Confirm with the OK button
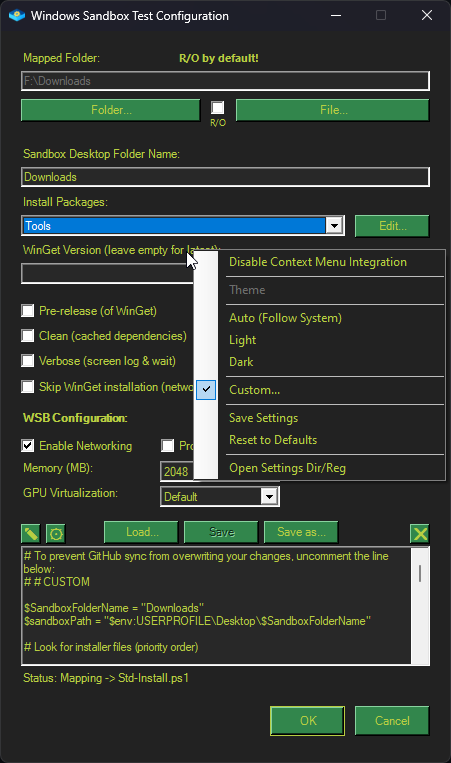The width and height of the screenshot is (451, 763). (307, 721)
